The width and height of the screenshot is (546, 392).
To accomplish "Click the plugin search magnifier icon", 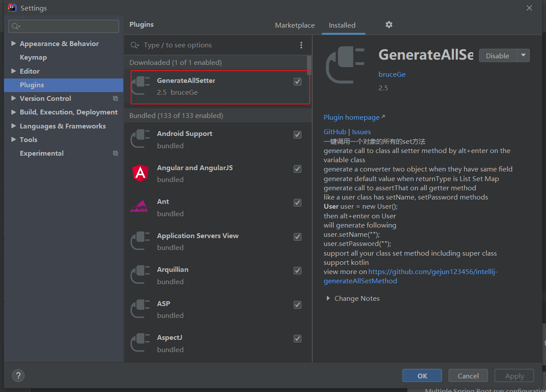I will point(135,45).
